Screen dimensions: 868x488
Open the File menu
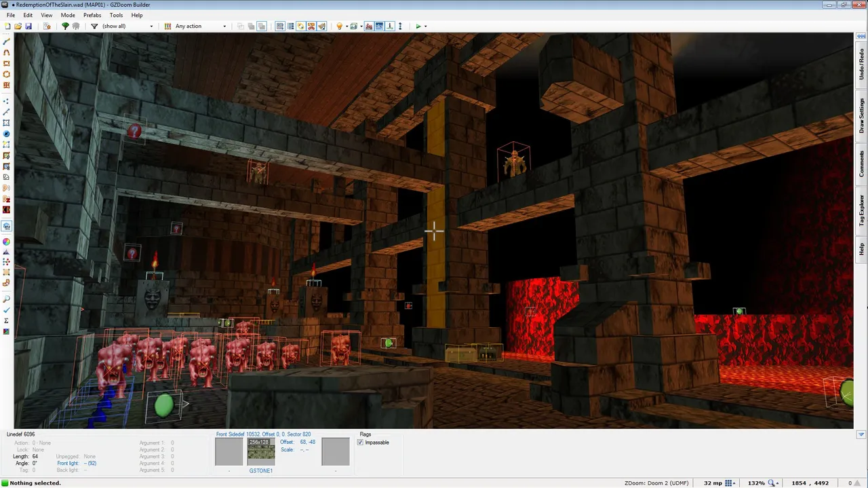(x=11, y=15)
